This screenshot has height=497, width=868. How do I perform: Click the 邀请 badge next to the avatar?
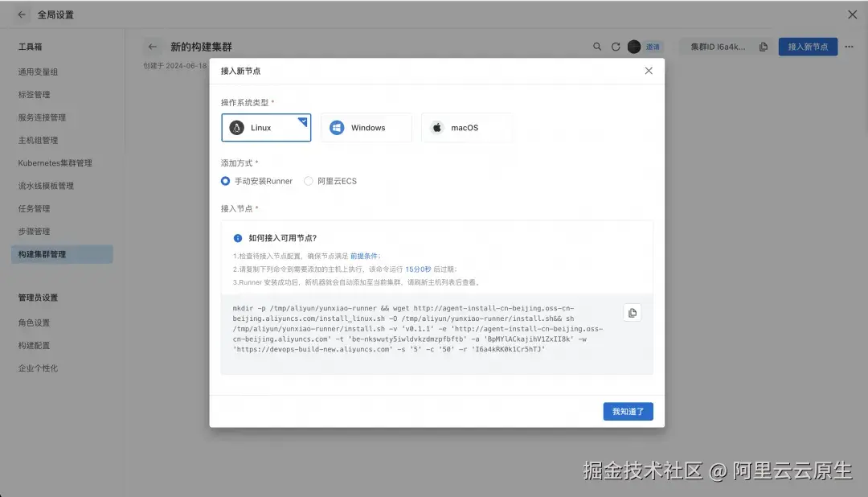tap(652, 47)
